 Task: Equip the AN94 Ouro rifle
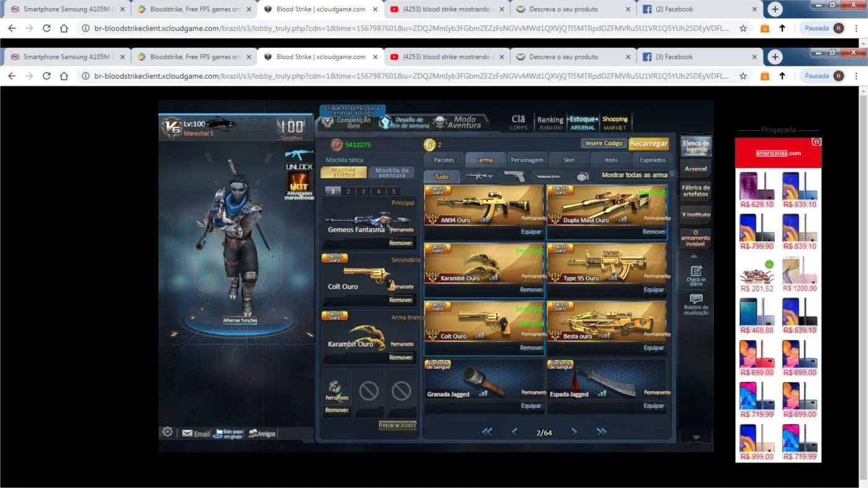(531, 232)
